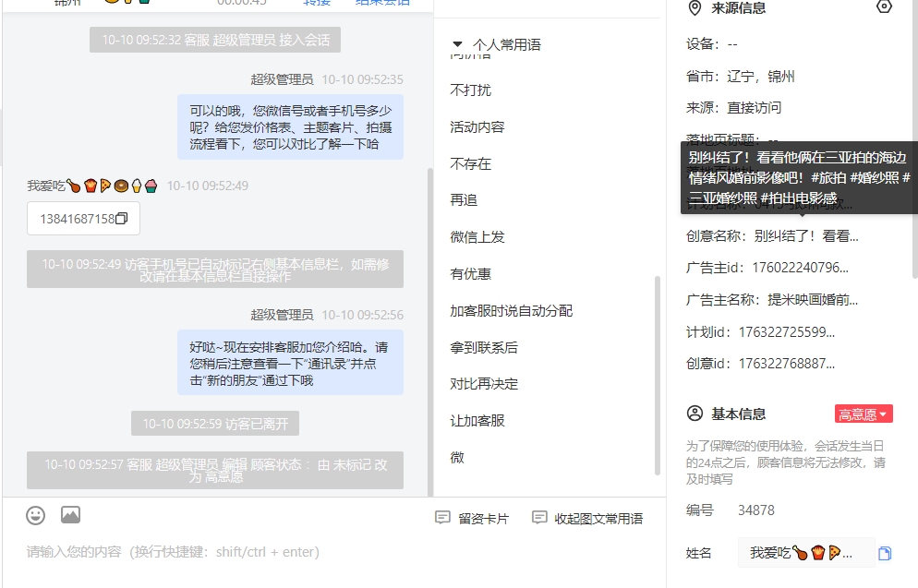Open settings icon next to 来源信息
This screenshot has height=588, width=918.
(884, 7)
